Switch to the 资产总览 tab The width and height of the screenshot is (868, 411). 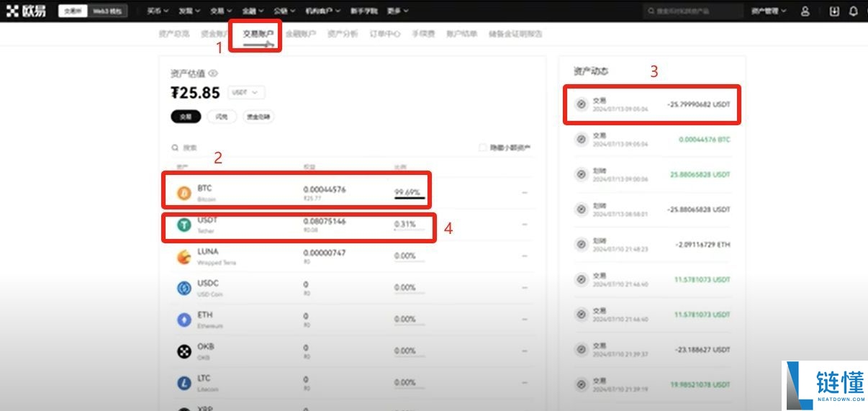173,34
